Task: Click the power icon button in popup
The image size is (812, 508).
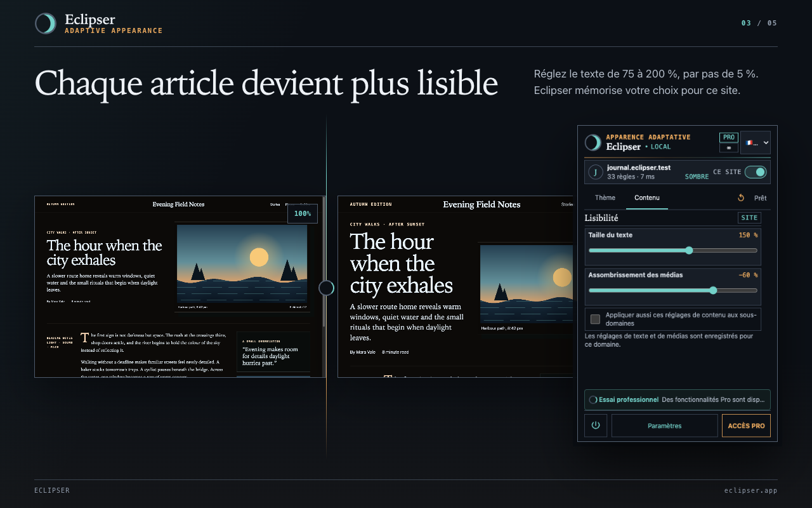Action: pos(596,425)
